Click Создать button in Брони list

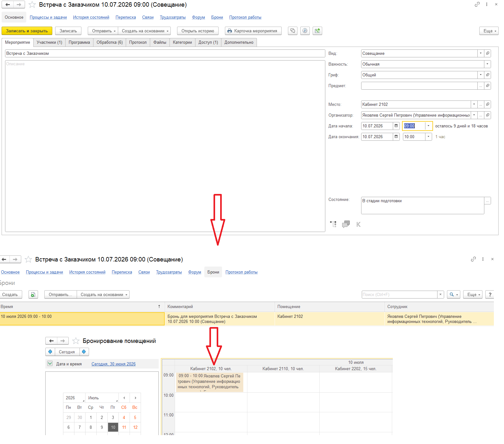[11, 294]
